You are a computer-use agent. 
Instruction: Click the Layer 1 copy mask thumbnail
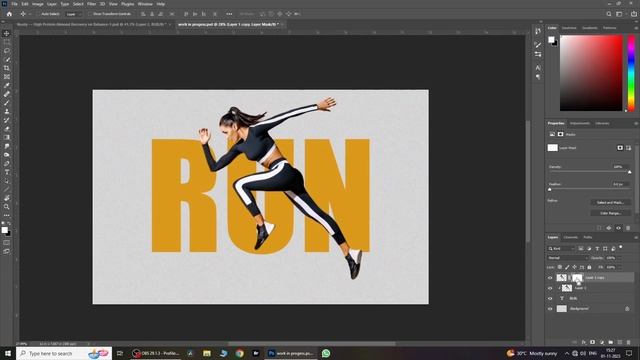coord(577,278)
